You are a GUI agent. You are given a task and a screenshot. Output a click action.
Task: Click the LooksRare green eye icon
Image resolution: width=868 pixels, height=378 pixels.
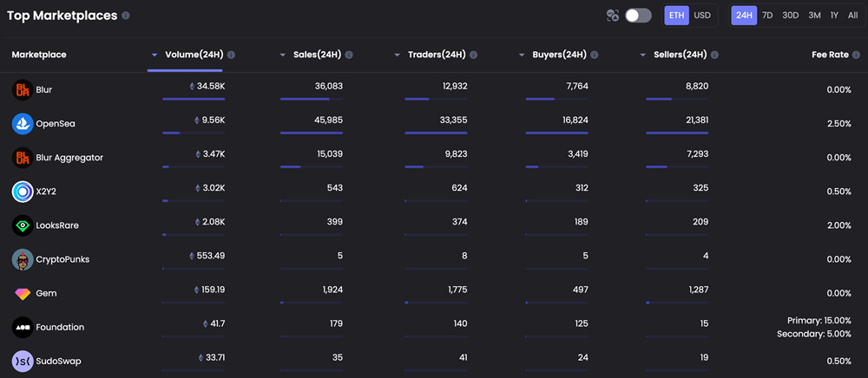click(23, 225)
